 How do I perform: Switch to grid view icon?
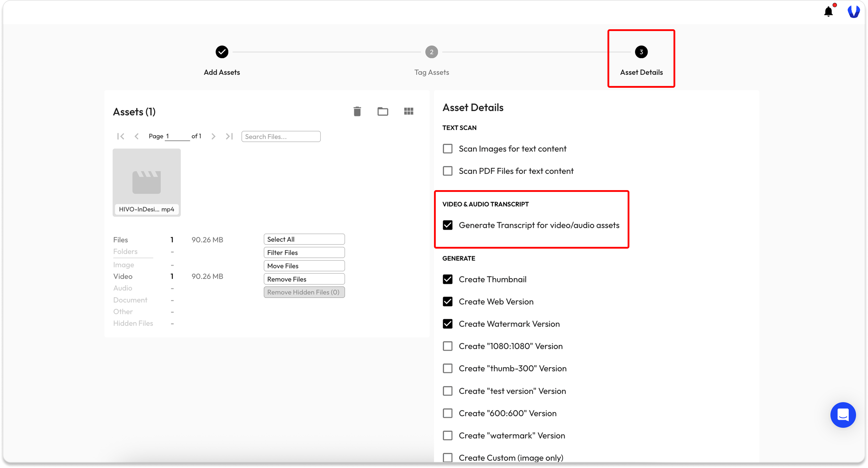[x=408, y=111]
